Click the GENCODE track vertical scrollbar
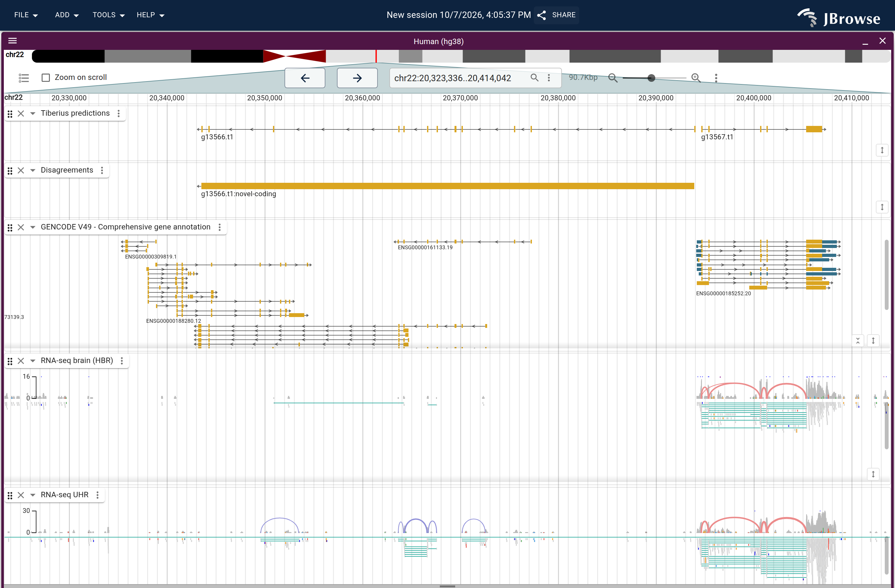The width and height of the screenshot is (895, 588). (886, 275)
